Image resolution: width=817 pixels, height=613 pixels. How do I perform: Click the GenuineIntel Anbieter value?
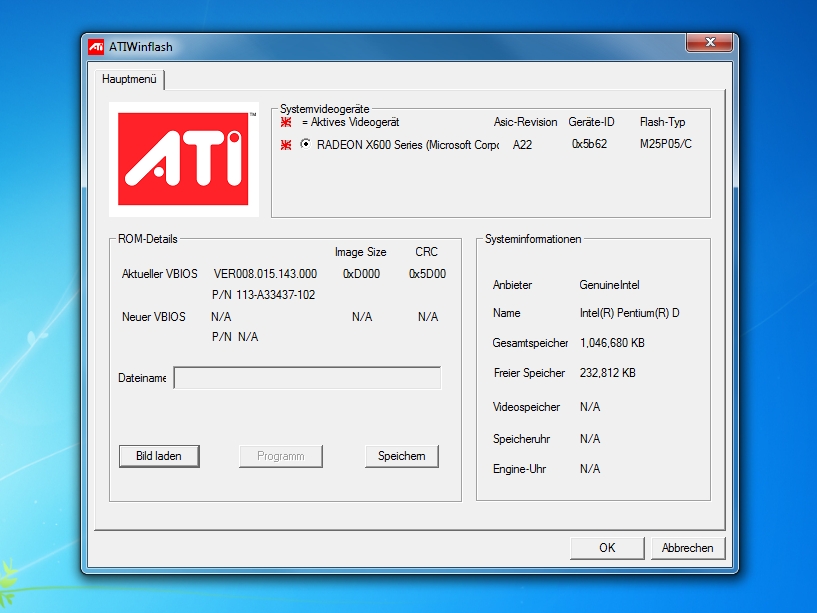[x=609, y=285]
